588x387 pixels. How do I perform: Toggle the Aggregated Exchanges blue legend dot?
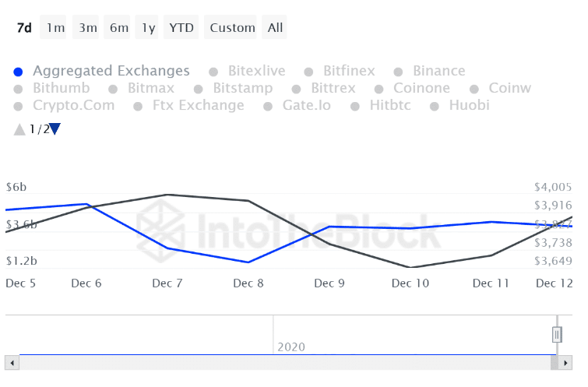tap(19, 72)
